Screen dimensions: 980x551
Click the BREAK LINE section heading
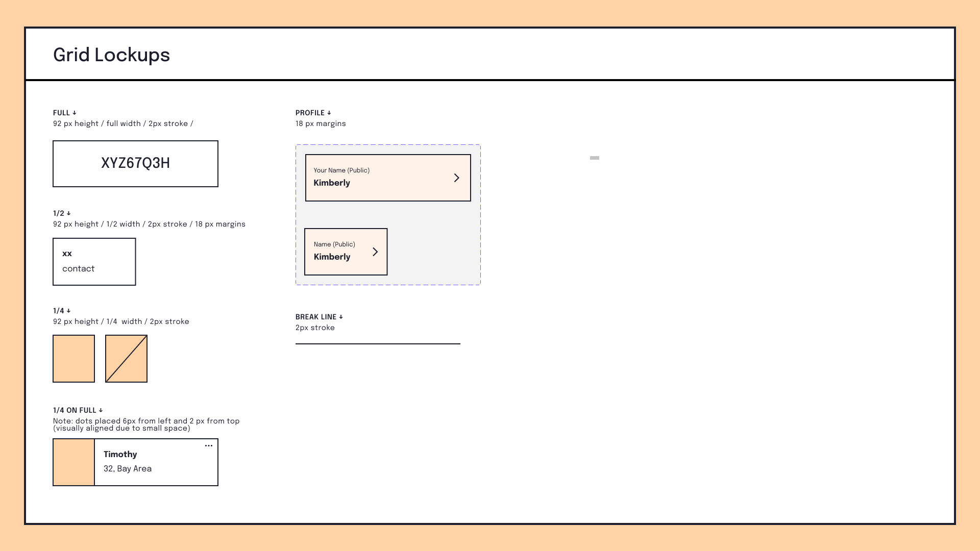320,317
